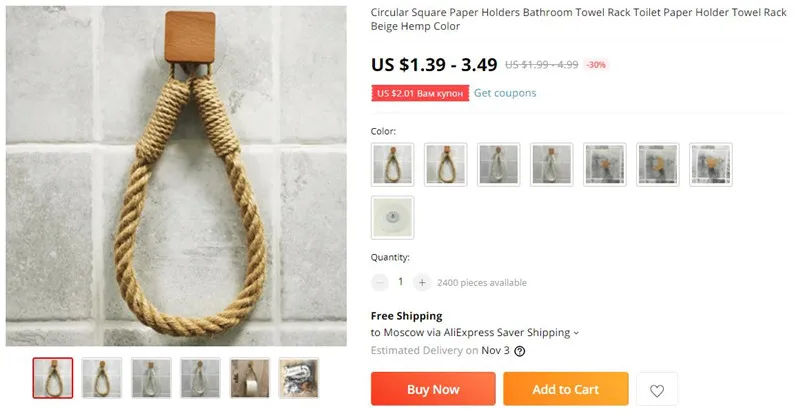The width and height of the screenshot is (800, 413).
Task: Open the Get coupons link
Action: point(505,93)
